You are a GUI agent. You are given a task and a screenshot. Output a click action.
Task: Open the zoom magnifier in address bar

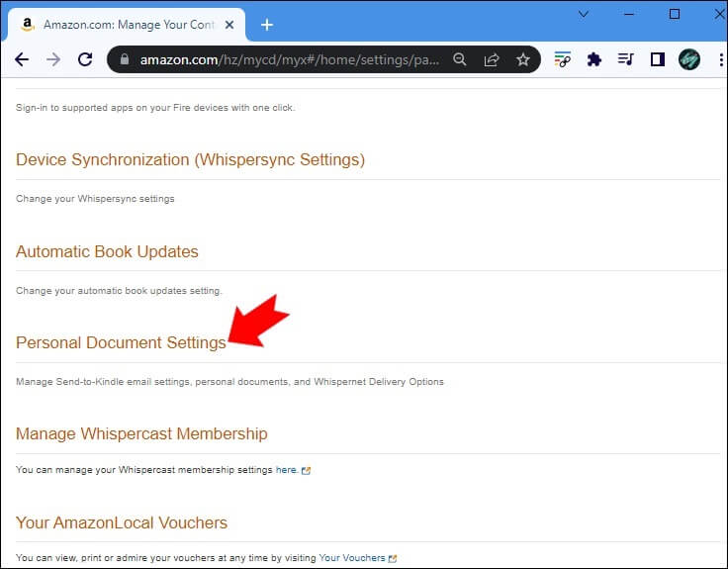point(460,59)
